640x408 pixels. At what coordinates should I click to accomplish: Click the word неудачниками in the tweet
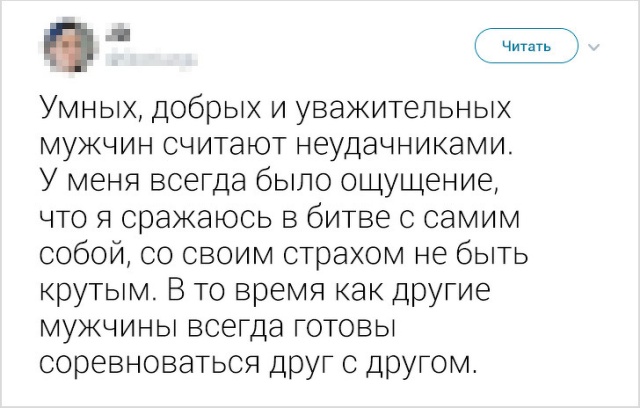[402, 146]
